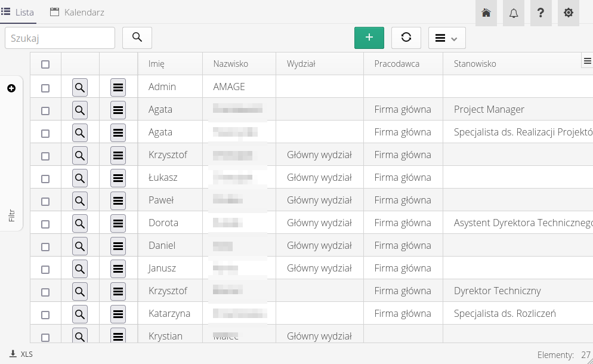Sort by the Nazwisko column header
593x364 pixels.
pyautogui.click(x=230, y=64)
